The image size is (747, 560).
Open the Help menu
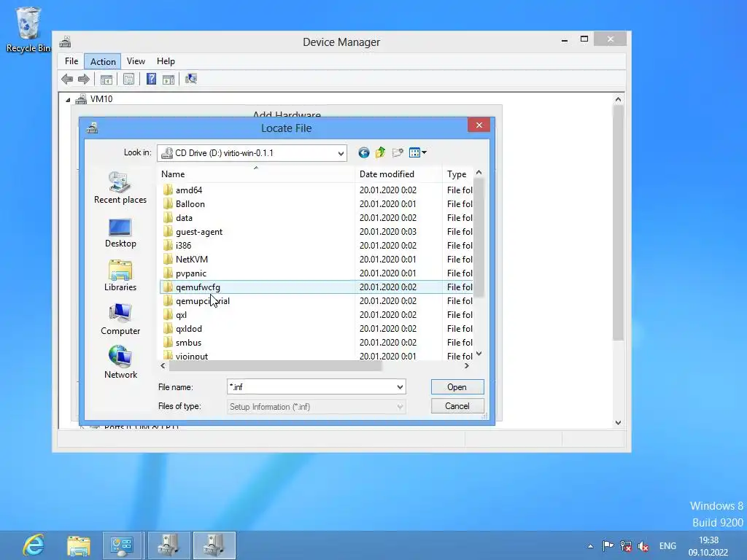pos(166,61)
